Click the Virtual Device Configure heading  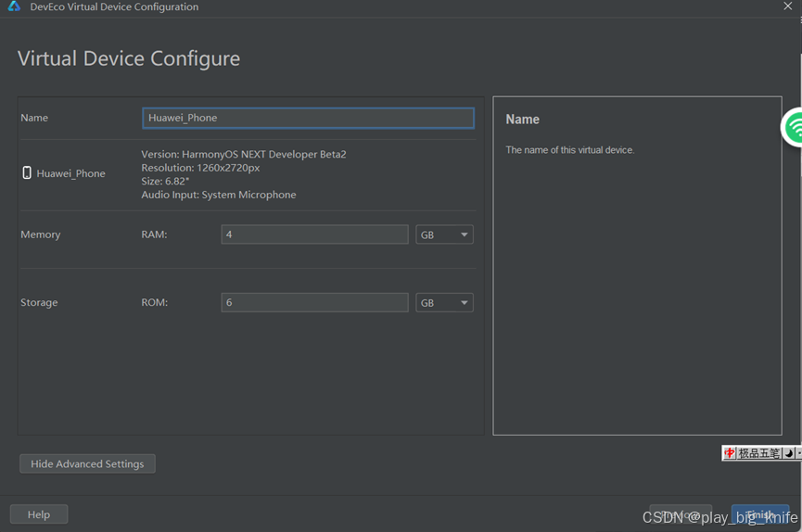tap(129, 58)
